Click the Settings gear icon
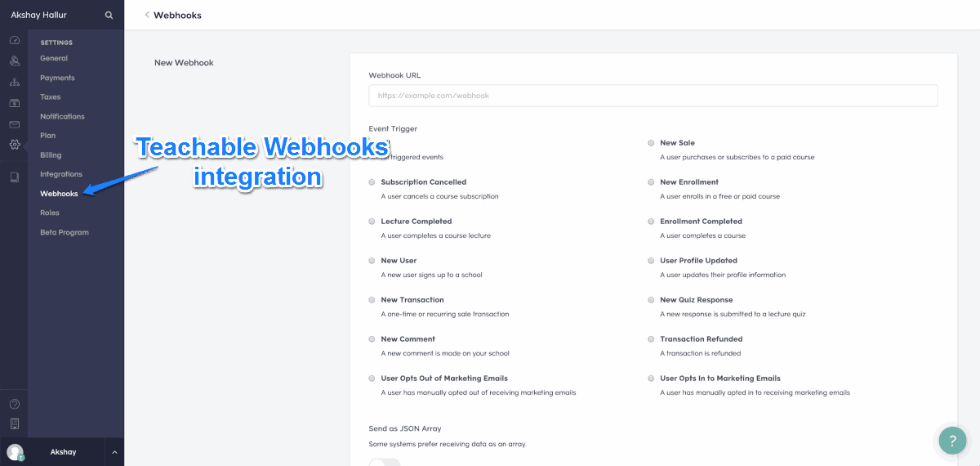This screenshot has height=466, width=980. coord(14,146)
